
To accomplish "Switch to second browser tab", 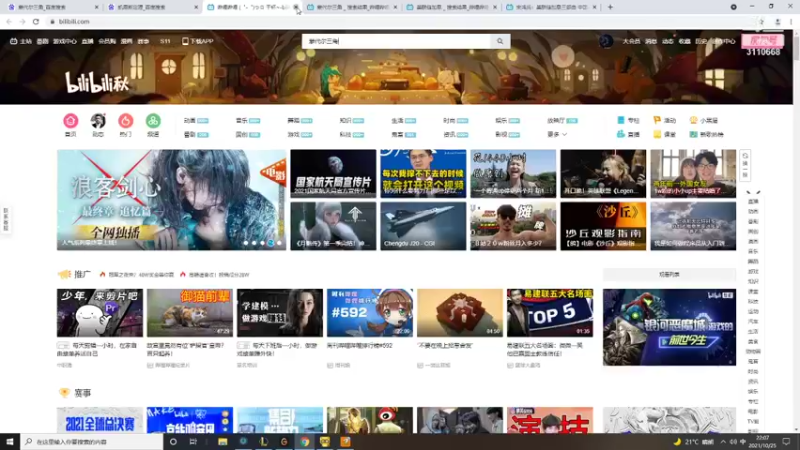I will point(152,7).
